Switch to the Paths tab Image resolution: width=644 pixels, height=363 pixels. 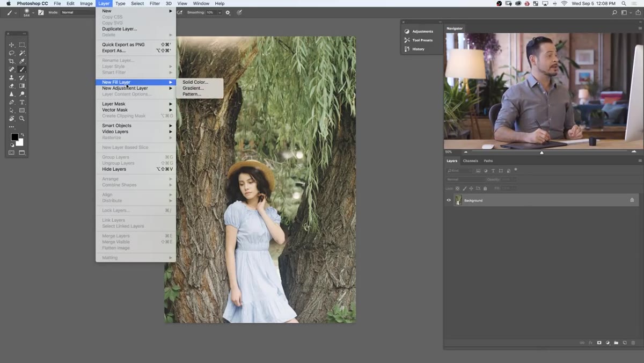(x=488, y=161)
